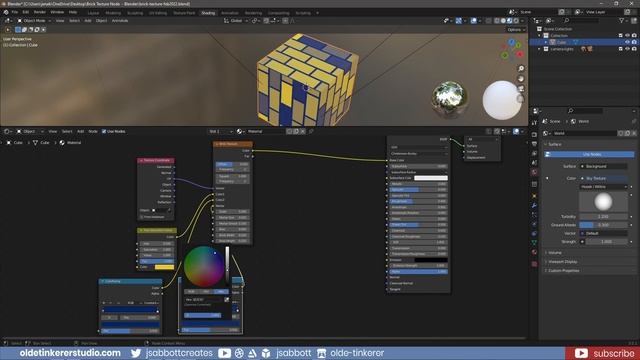This screenshot has width=640, height=360.
Task: Hide the Cube object using eye icon
Action: (x=627, y=42)
